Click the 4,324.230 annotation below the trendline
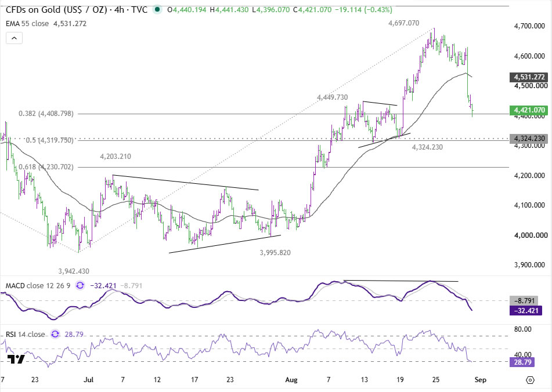This screenshot has width=552, height=392. [x=427, y=147]
